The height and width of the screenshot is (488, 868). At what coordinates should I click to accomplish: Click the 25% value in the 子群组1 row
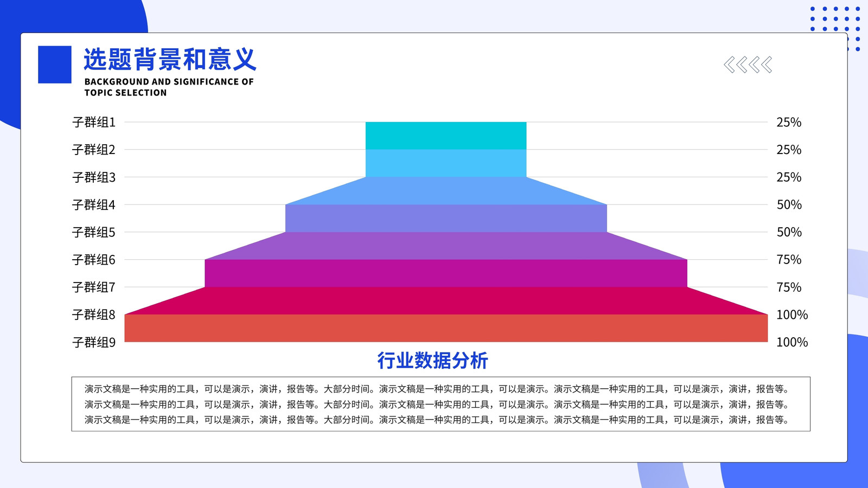coord(789,123)
